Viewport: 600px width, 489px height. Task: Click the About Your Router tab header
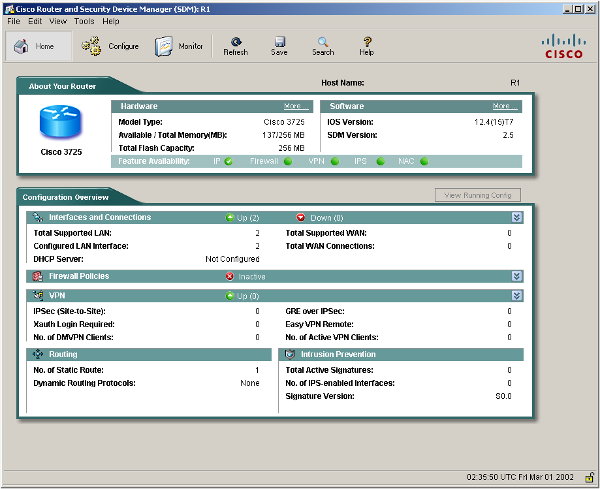pos(62,86)
